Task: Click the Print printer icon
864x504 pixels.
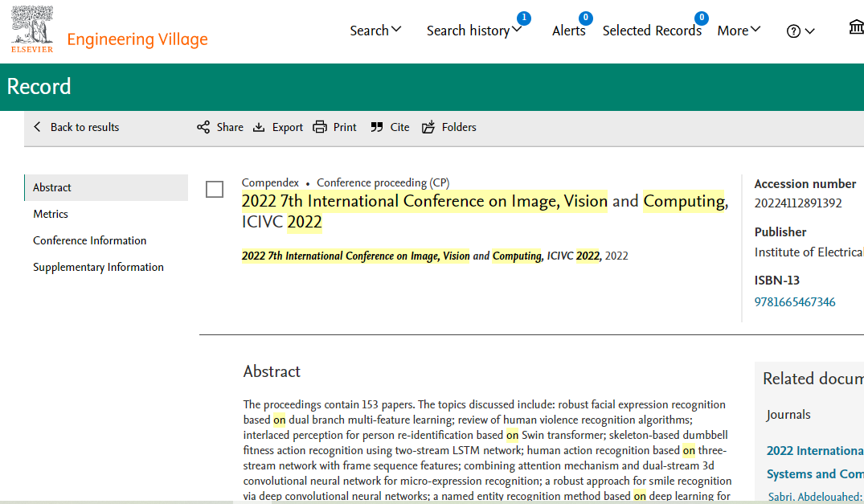Action: pos(320,127)
